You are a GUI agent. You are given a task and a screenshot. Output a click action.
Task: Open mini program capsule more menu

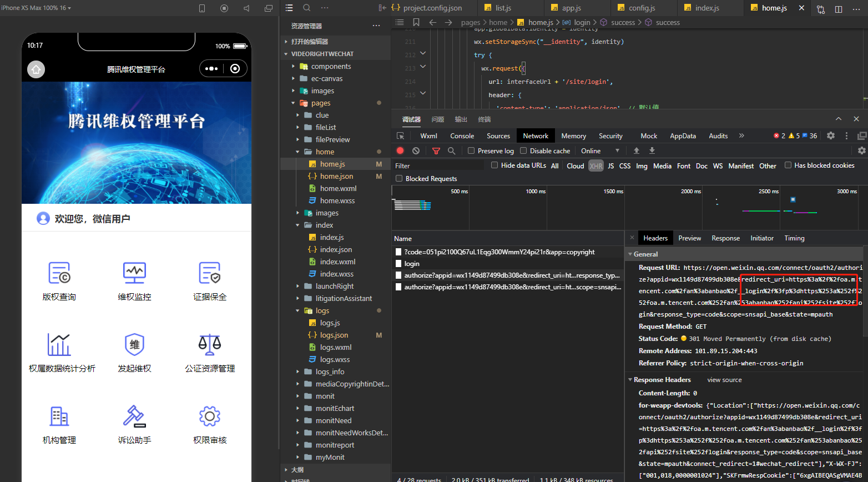coord(211,69)
